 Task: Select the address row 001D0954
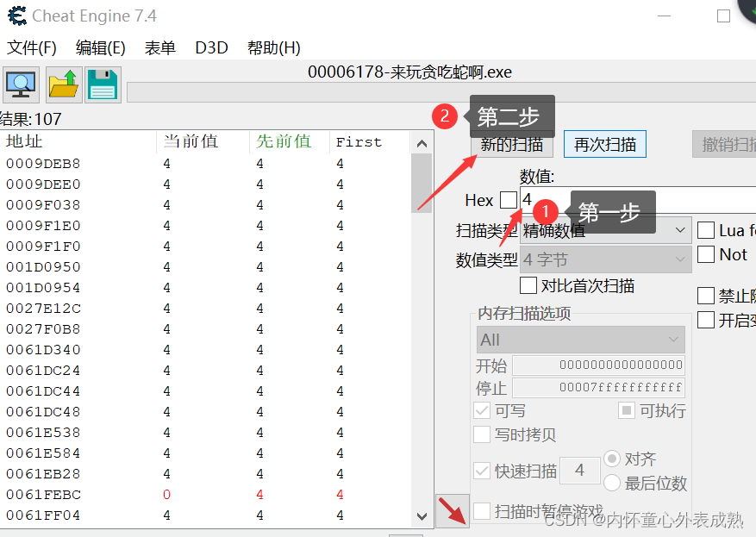pos(206,288)
